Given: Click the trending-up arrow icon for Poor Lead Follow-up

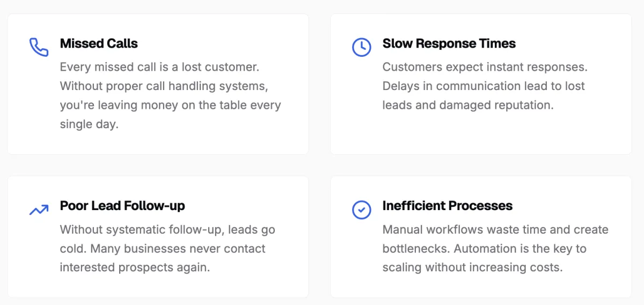Looking at the screenshot, I should click(x=39, y=210).
